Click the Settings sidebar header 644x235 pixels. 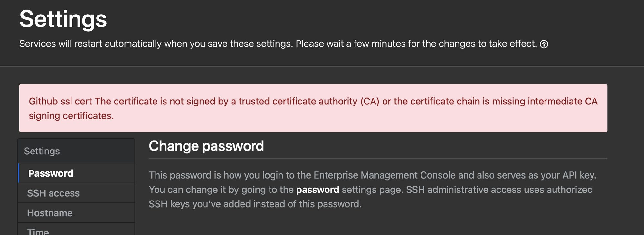(42, 151)
